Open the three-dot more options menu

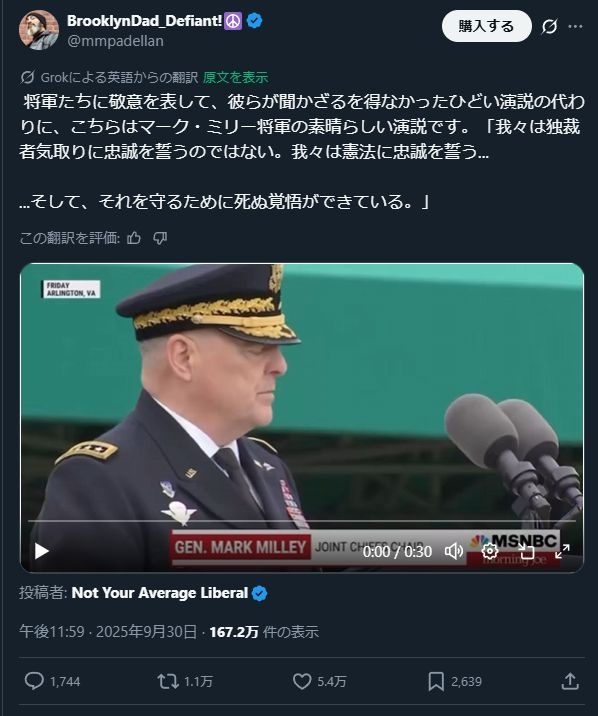(x=575, y=26)
